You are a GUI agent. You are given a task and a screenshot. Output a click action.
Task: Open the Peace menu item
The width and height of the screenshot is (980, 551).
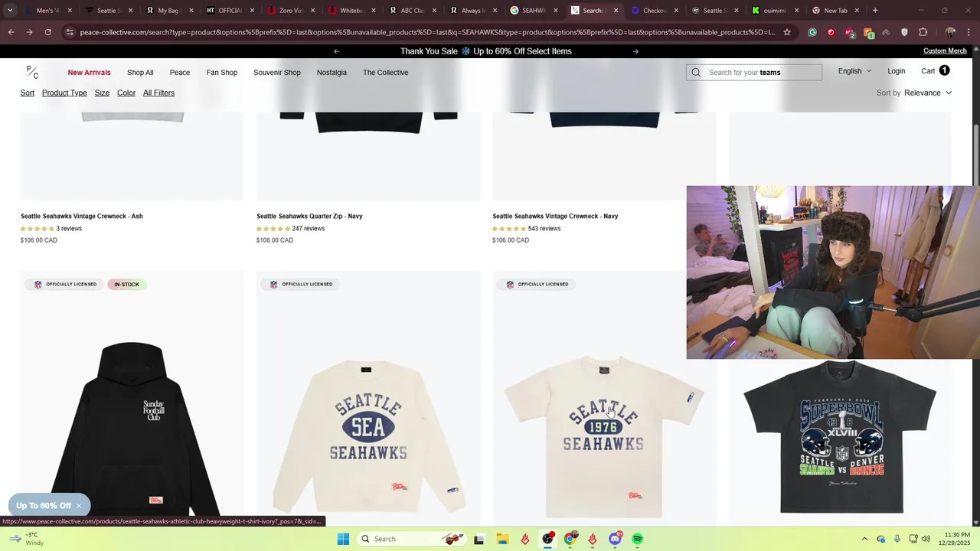[180, 73]
